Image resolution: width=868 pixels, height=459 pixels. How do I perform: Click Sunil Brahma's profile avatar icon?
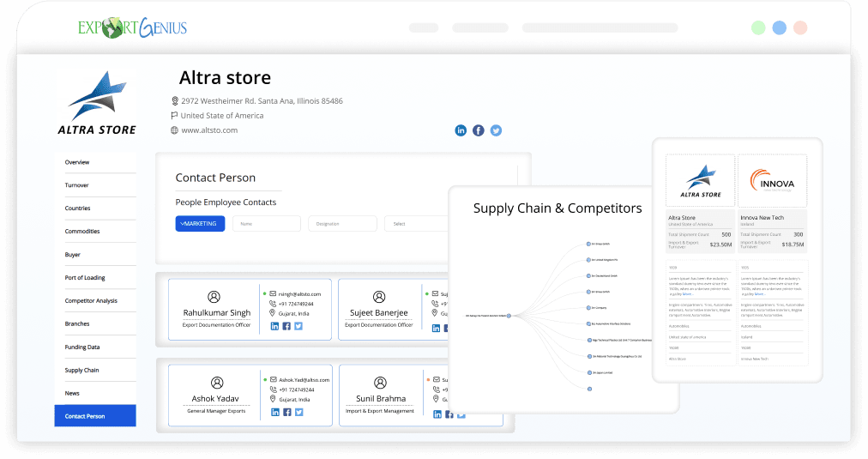(x=380, y=383)
